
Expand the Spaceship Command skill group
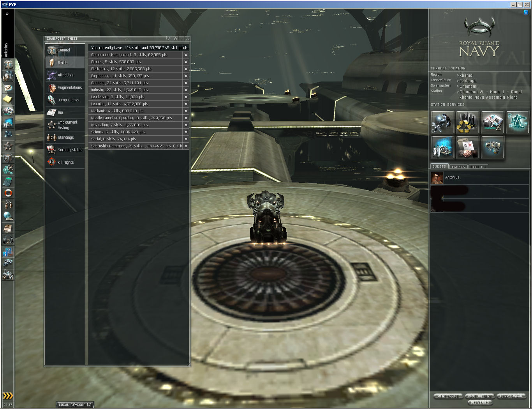[x=186, y=146]
